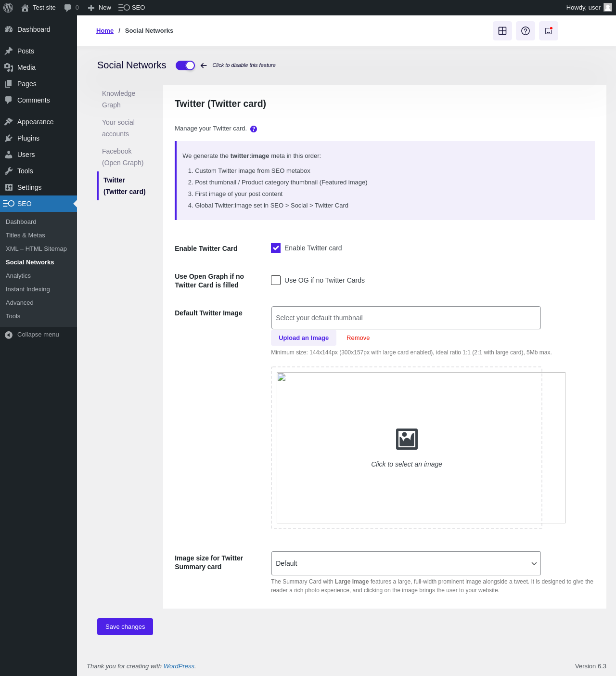The width and height of the screenshot is (616, 676).
Task: Open the comments bubble in admin bar
Action: click(67, 8)
